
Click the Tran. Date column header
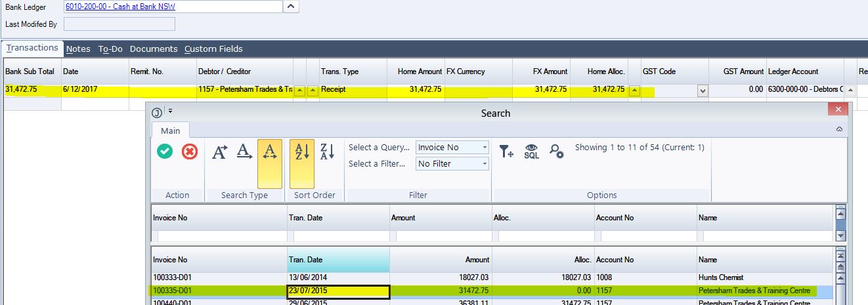tap(338, 260)
